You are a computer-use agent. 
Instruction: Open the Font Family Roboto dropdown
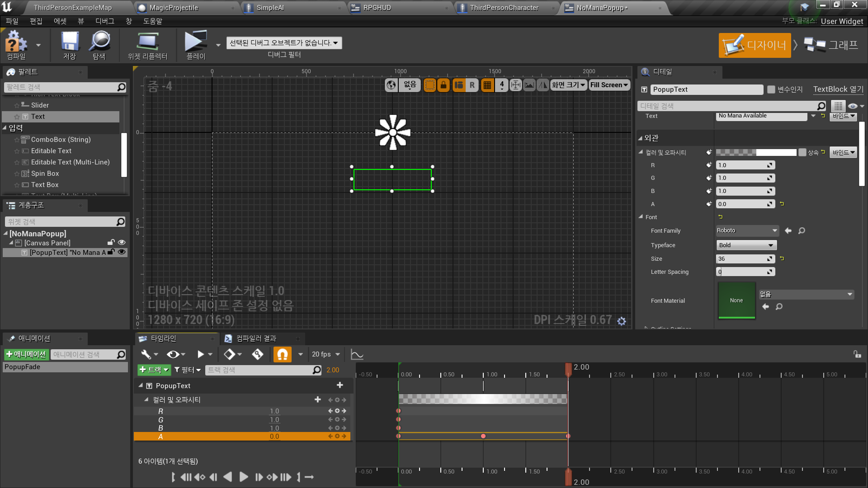(746, 230)
